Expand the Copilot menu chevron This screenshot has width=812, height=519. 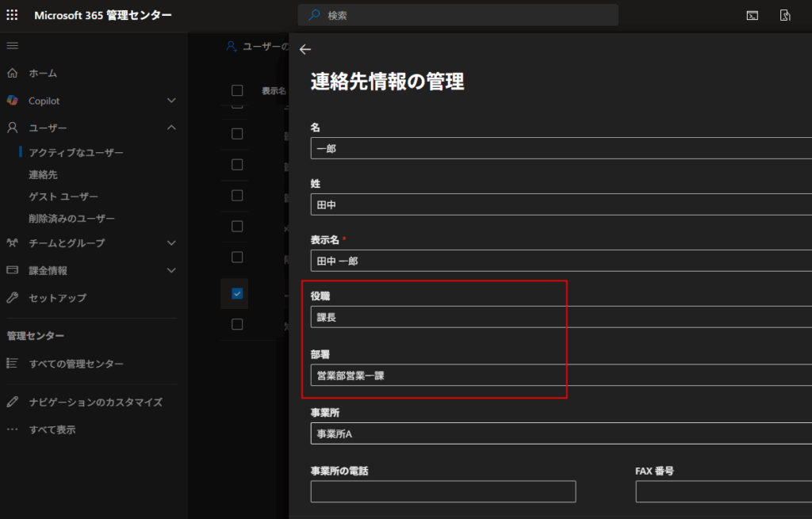pos(171,101)
